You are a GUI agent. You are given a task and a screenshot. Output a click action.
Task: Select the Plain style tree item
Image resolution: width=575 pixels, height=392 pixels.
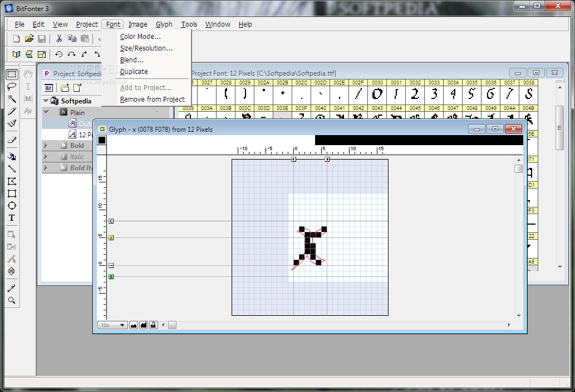pos(77,112)
